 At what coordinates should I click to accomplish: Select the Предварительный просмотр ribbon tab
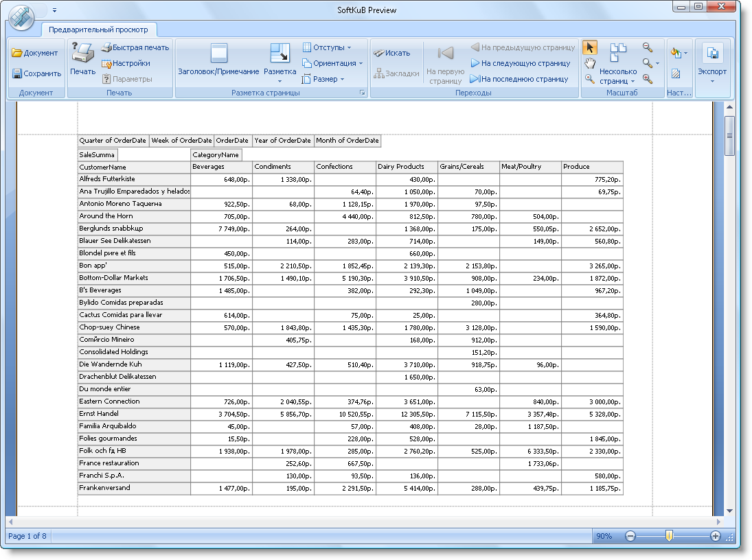pyautogui.click(x=99, y=30)
